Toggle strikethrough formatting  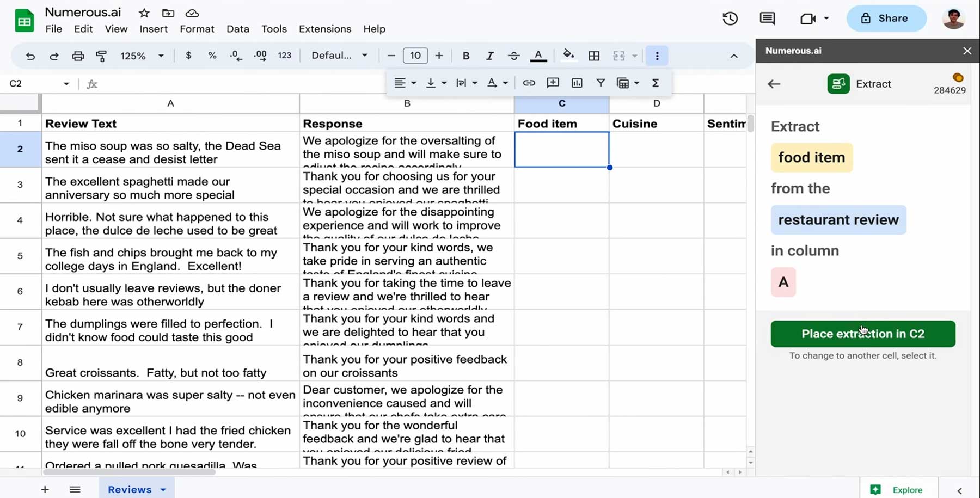pyautogui.click(x=513, y=56)
